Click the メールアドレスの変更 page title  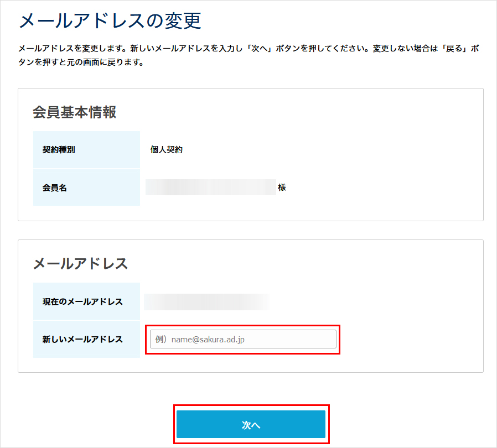click(110, 21)
